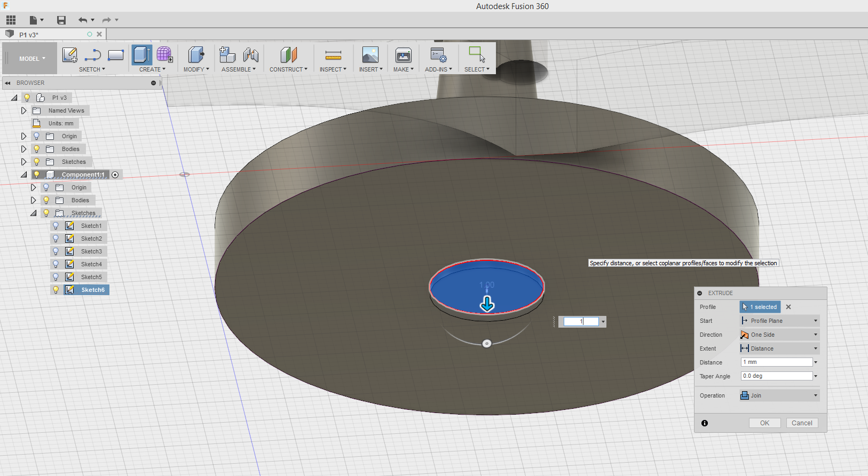868x476 pixels.
Task: Select Units: mm in browser tree
Action: 61,123
